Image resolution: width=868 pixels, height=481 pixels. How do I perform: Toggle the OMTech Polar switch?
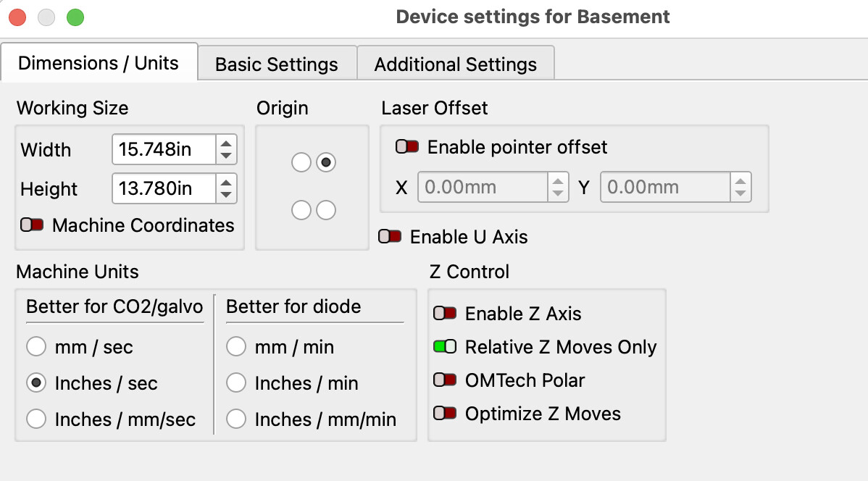point(445,380)
